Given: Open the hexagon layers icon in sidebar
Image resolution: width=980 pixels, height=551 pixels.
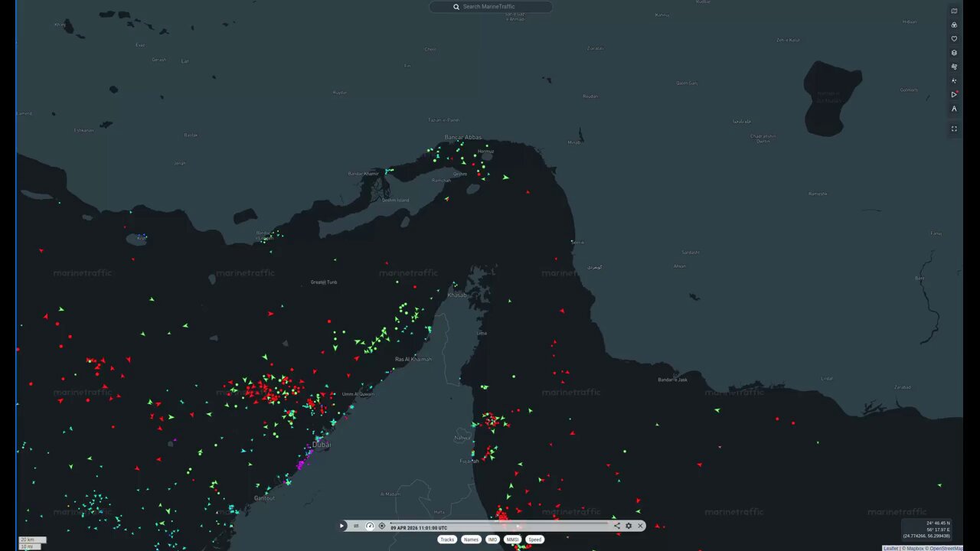Looking at the screenshot, I should [x=954, y=53].
